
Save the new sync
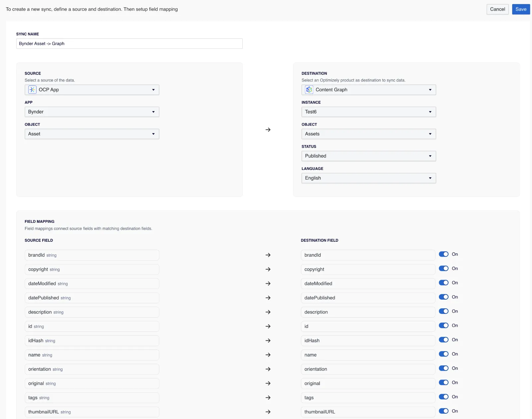(521, 9)
